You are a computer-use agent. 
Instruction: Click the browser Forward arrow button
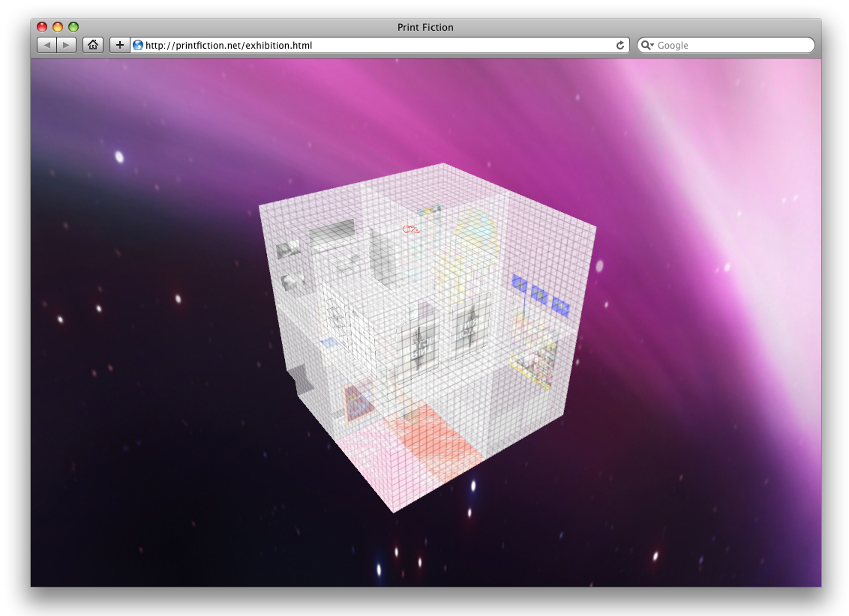click(x=67, y=46)
